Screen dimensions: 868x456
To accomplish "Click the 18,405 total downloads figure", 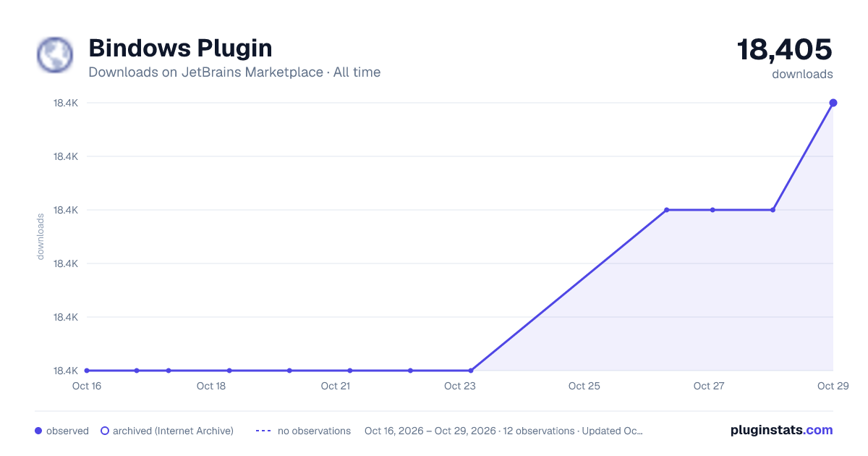I will [x=785, y=49].
